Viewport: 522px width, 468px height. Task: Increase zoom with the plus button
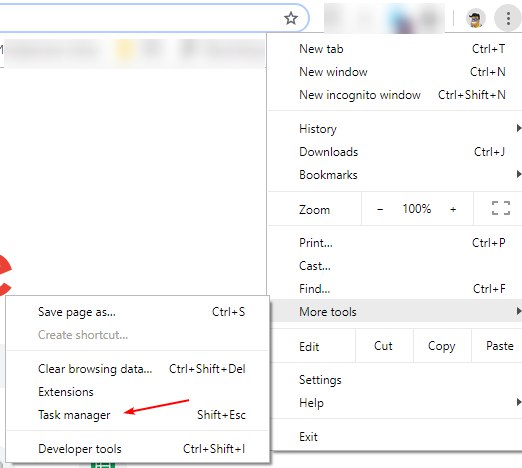coord(453,209)
